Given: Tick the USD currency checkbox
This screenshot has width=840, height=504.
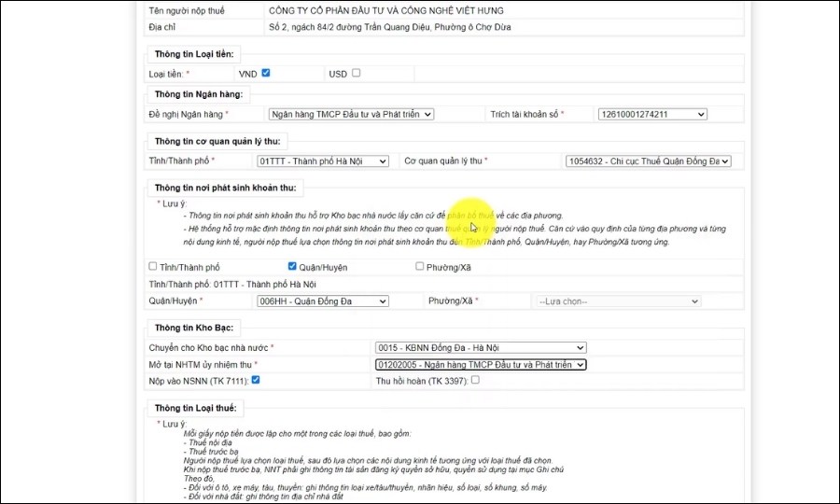Looking at the screenshot, I should [x=356, y=73].
